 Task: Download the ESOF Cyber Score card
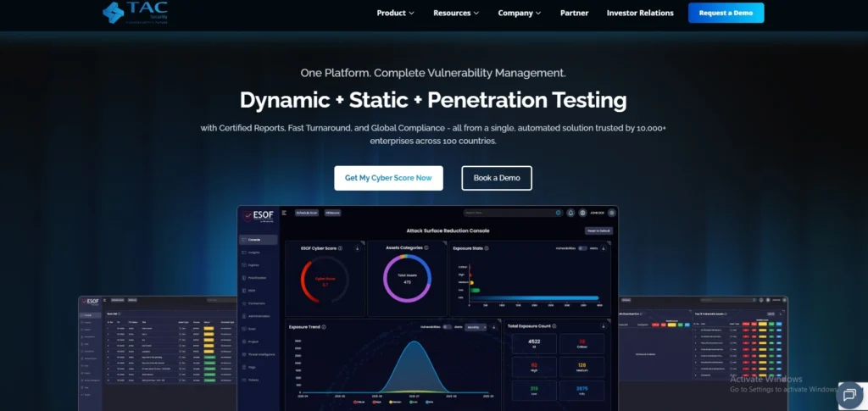pyautogui.click(x=357, y=248)
